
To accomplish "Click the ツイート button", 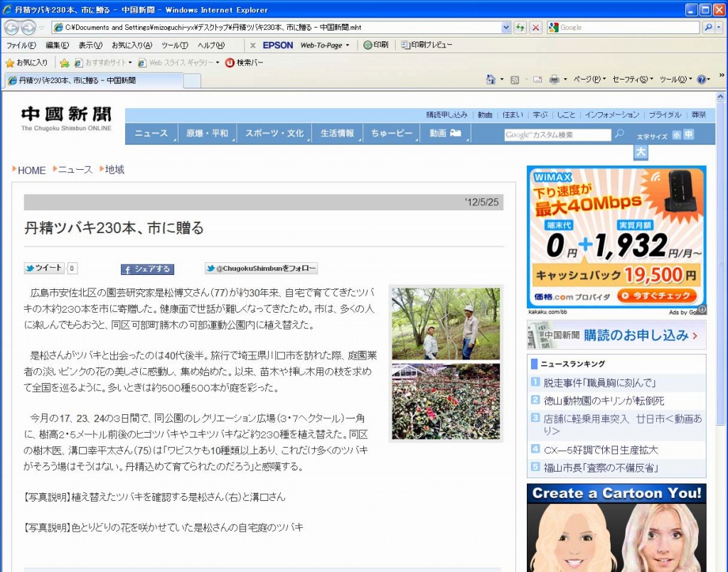I will [44, 269].
